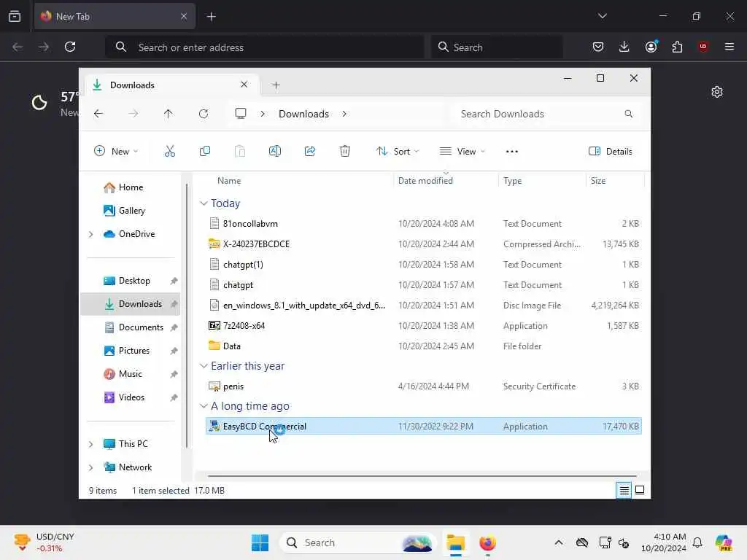Open Firefox extensions puzzle icon
This screenshot has width=747, height=560.
pyautogui.click(x=677, y=47)
